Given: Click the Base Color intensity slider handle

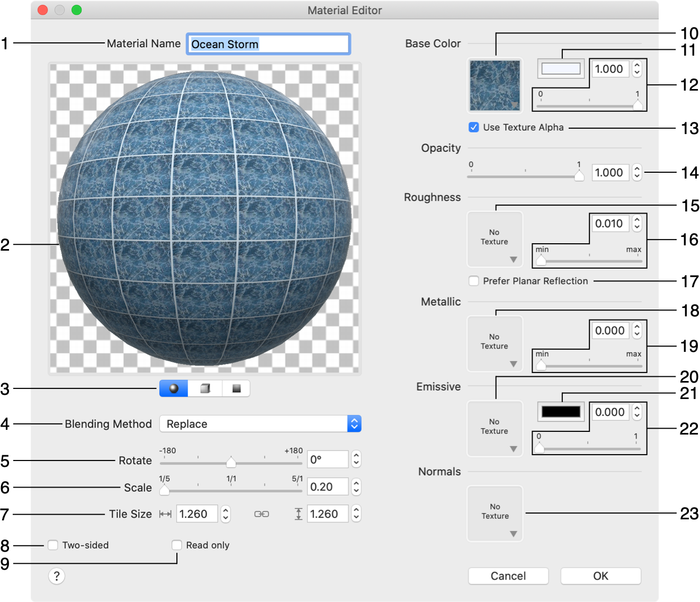Looking at the screenshot, I should [x=638, y=104].
